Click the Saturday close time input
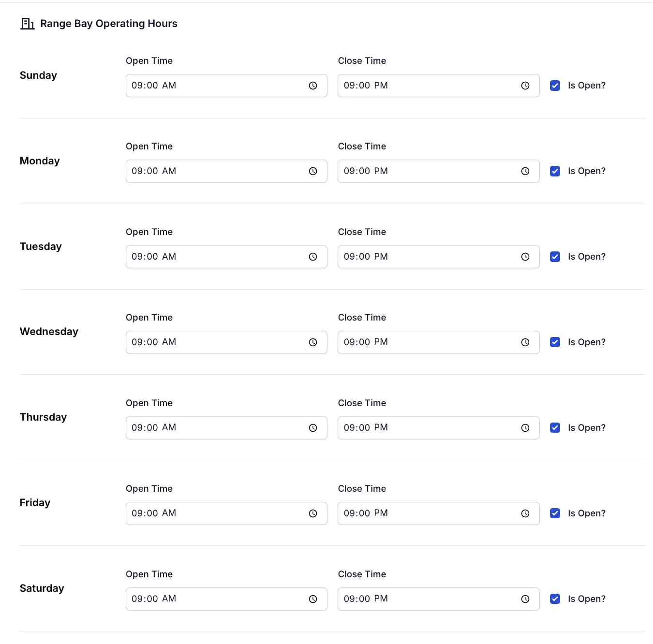 pyautogui.click(x=439, y=599)
